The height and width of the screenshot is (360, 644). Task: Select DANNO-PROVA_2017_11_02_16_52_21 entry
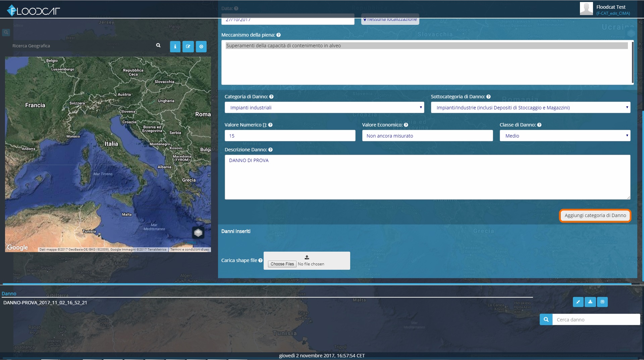coord(45,303)
